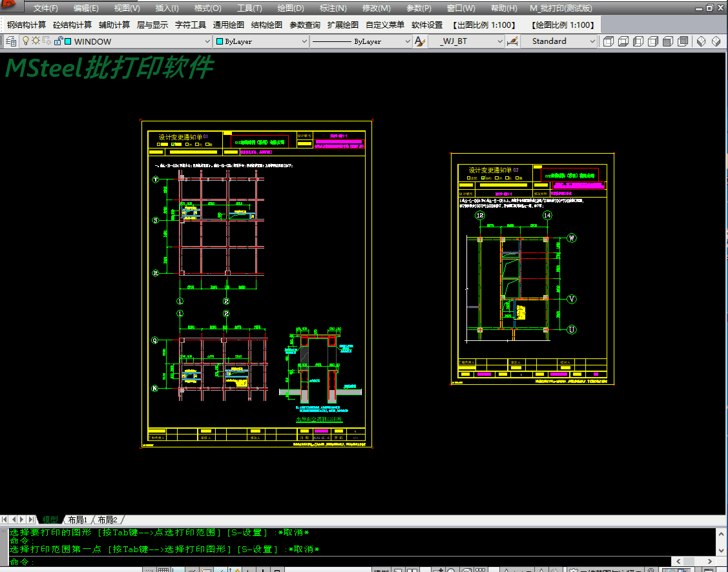Click the red application logo button
This screenshot has height=572, width=728.
(x=10, y=5)
